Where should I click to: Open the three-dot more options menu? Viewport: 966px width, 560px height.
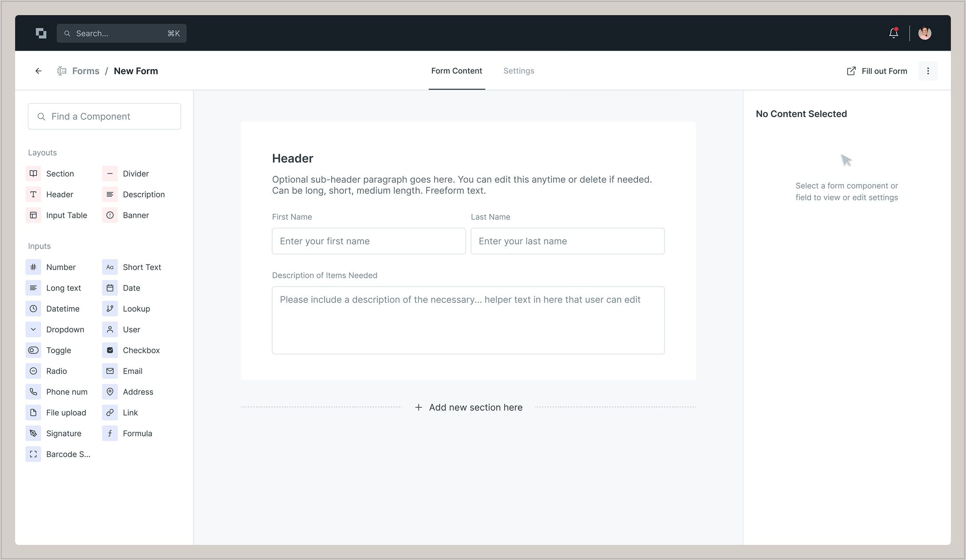coord(928,71)
